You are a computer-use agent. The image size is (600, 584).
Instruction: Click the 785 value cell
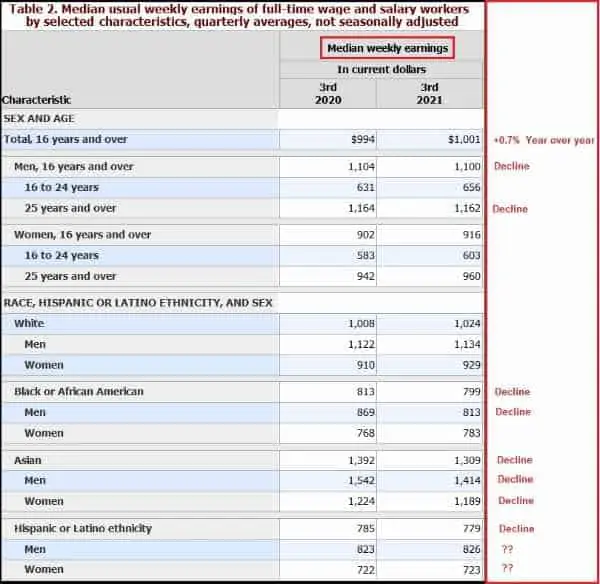328,529
